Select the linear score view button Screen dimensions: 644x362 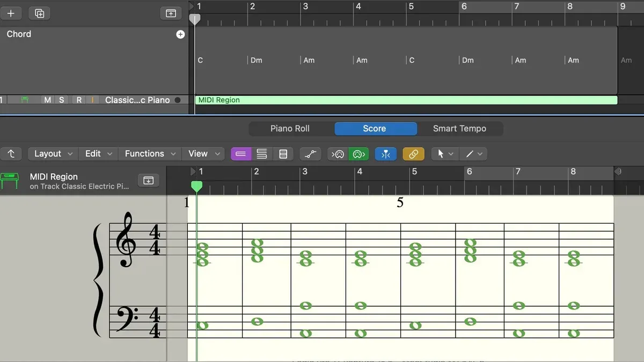coord(241,154)
